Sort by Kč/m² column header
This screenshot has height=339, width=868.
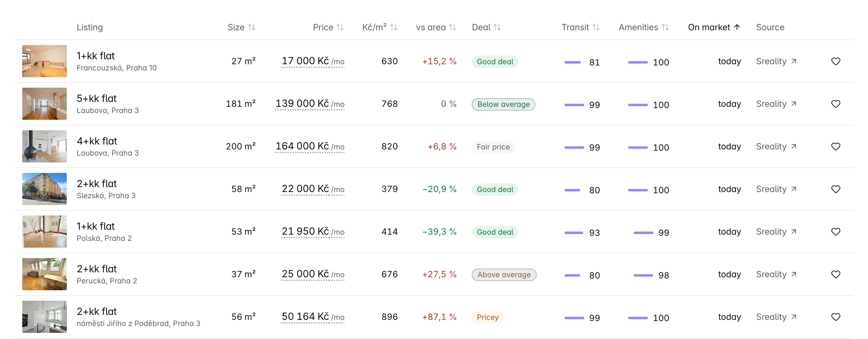(x=380, y=27)
